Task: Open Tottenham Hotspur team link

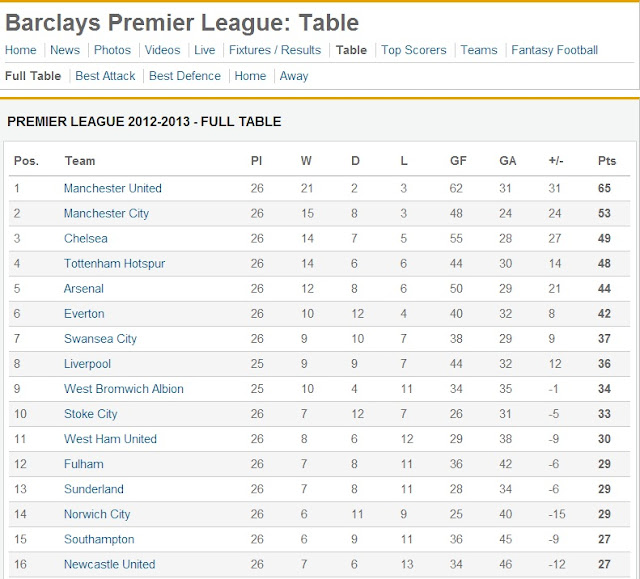Action: pos(114,263)
